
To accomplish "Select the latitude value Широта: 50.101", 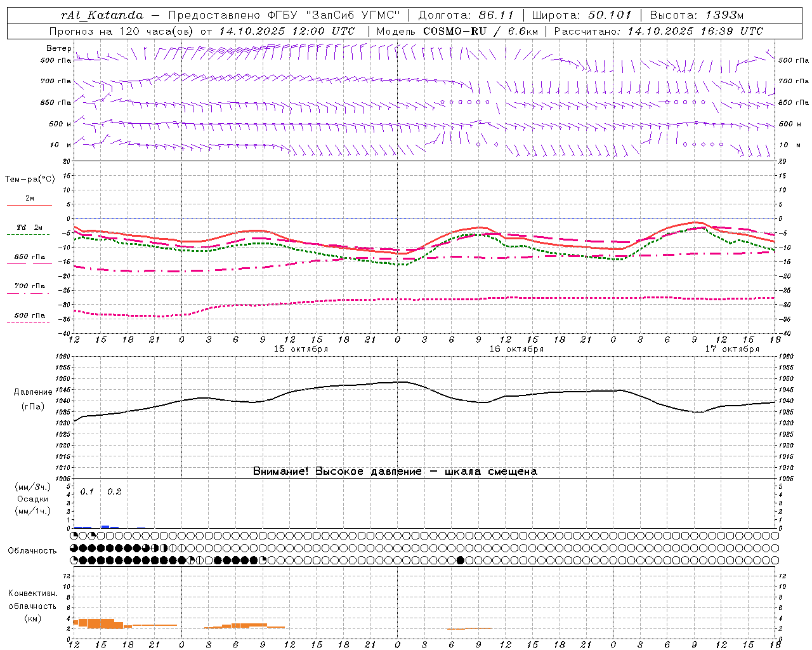I will tap(582, 15).
